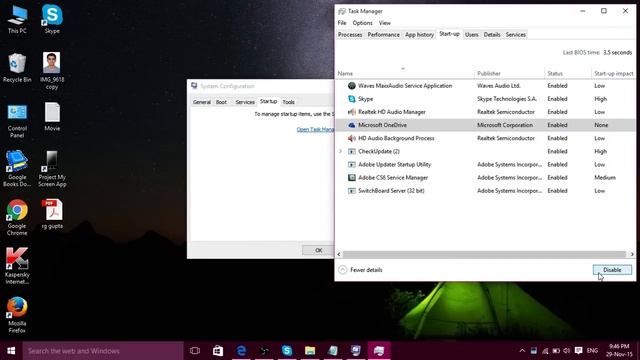
Task: Collapse Task Manager with Fewer details
Action: (x=361, y=270)
